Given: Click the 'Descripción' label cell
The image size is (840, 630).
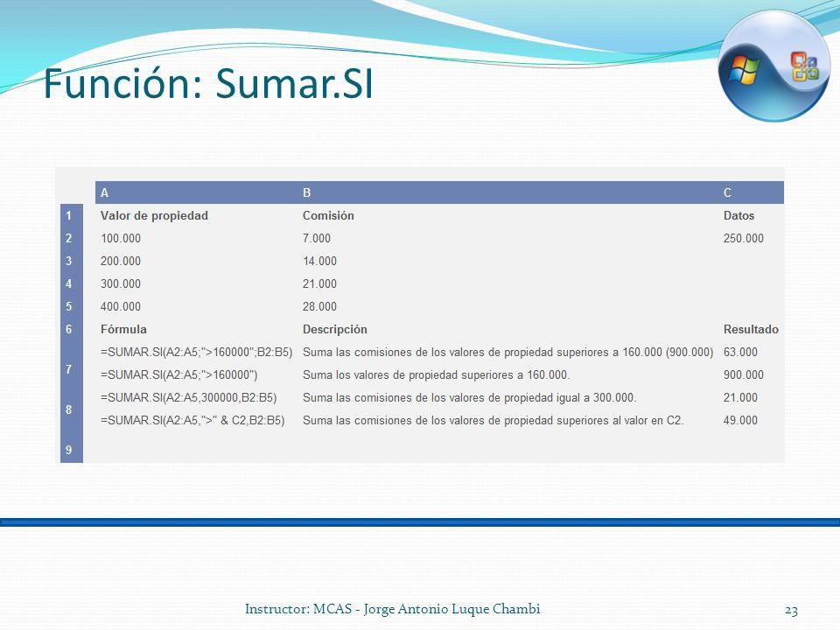Looking at the screenshot, I should pyautogui.click(x=335, y=330).
